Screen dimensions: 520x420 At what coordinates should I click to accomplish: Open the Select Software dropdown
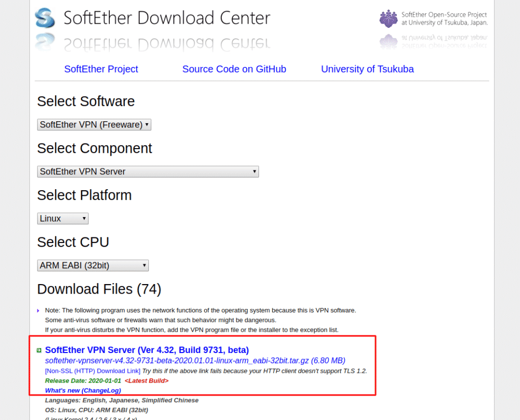(94, 125)
